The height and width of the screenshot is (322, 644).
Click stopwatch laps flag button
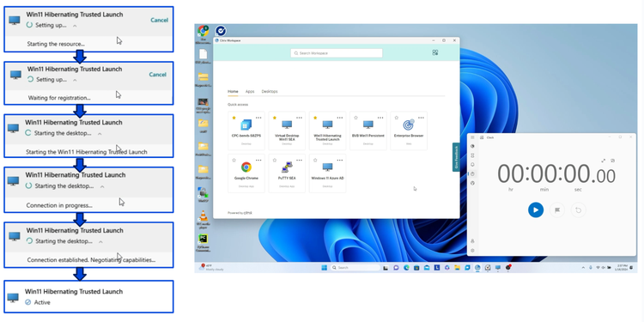pyautogui.click(x=557, y=210)
